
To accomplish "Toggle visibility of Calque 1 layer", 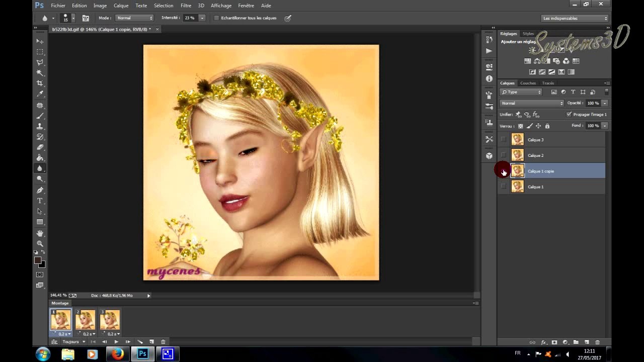I will click(503, 187).
